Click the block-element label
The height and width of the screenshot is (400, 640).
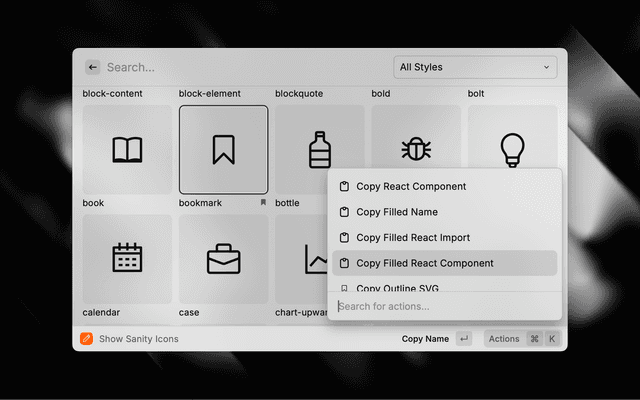(209, 93)
